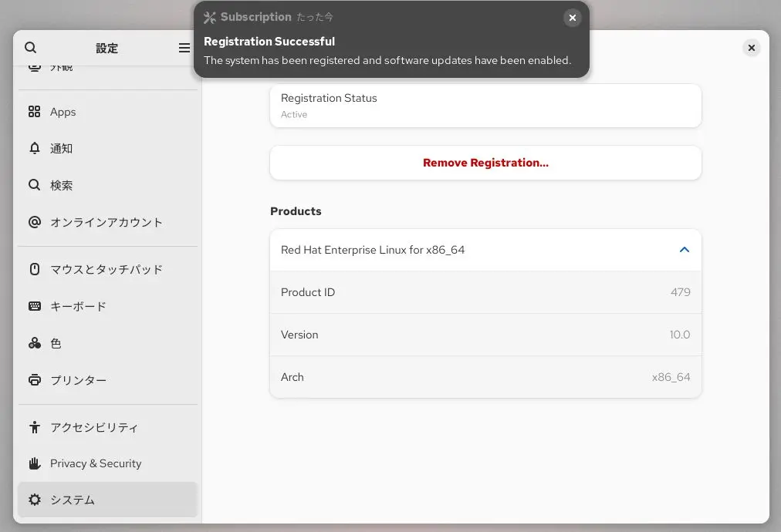This screenshot has width=781, height=532.
Task: Select システム in the sidebar
Action: click(72, 500)
